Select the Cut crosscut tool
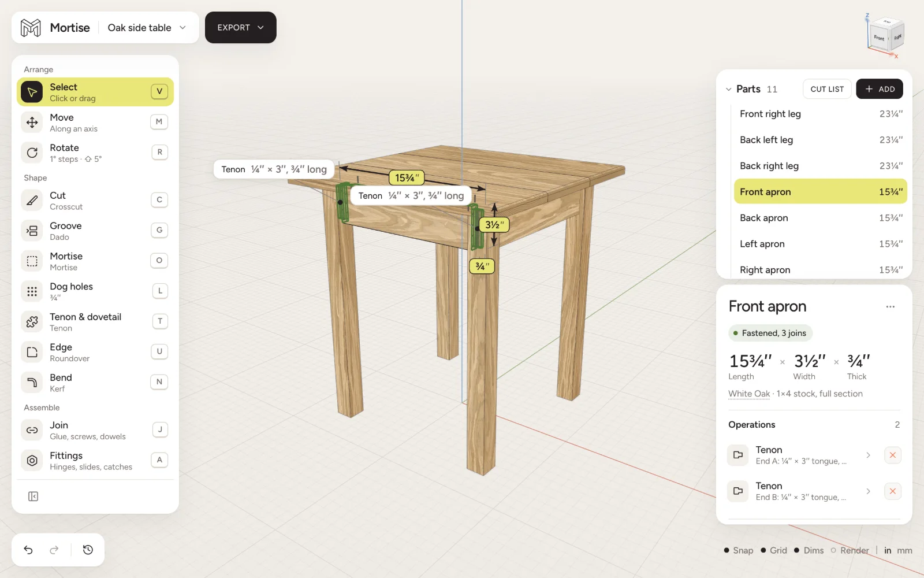924x578 pixels. click(x=95, y=201)
